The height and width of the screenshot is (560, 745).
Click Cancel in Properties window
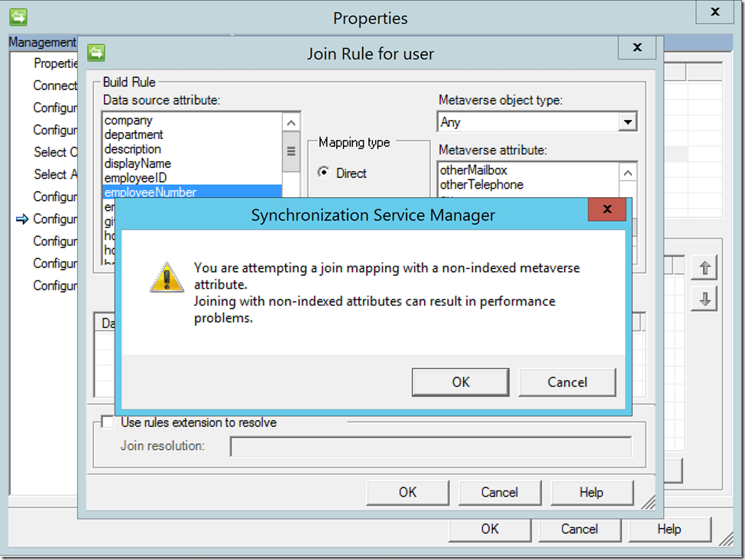(580, 529)
